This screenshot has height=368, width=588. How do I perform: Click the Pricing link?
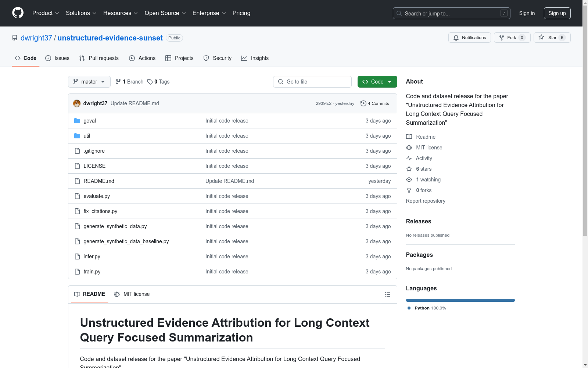tap(241, 13)
